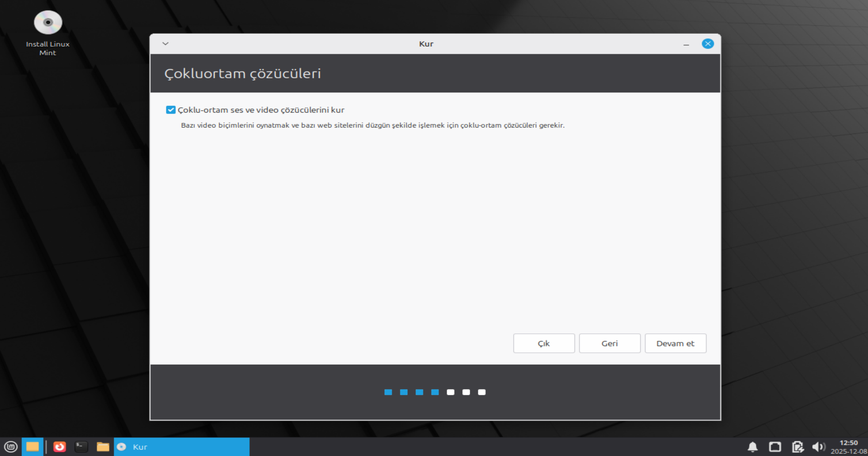Screen dimensions: 868x456
Task: Open the Files folder launcher in the taskbar
Action: point(103,447)
